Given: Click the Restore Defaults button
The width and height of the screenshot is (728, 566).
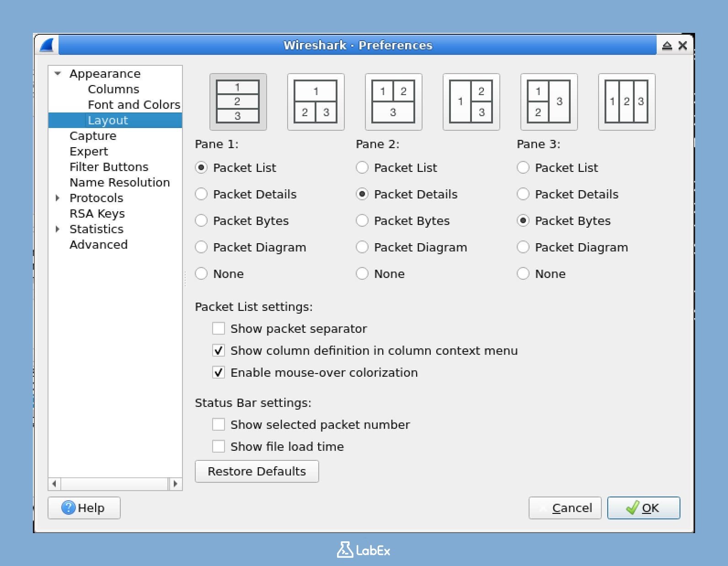Looking at the screenshot, I should coord(257,471).
